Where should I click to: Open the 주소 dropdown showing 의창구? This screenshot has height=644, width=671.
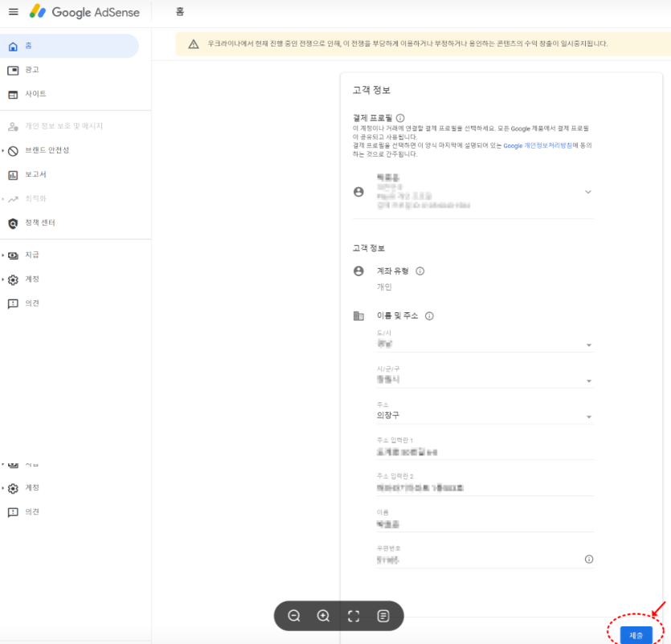click(x=485, y=413)
